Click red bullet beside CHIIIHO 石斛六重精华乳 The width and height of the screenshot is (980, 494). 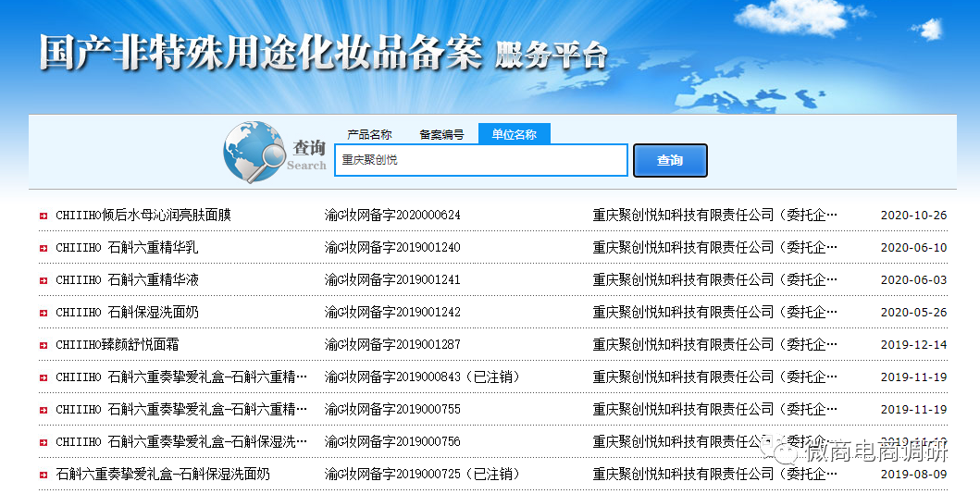[x=43, y=248]
